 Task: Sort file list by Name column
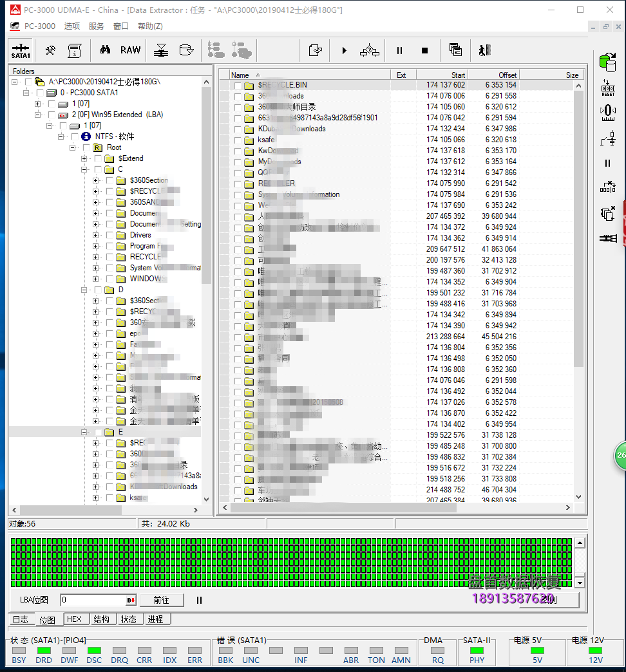pos(310,75)
